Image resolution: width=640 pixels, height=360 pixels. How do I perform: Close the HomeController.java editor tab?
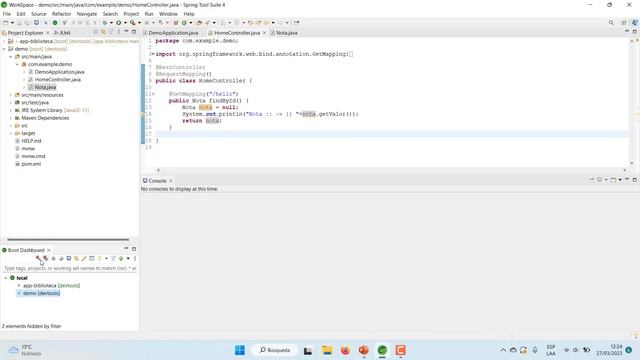click(x=264, y=33)
